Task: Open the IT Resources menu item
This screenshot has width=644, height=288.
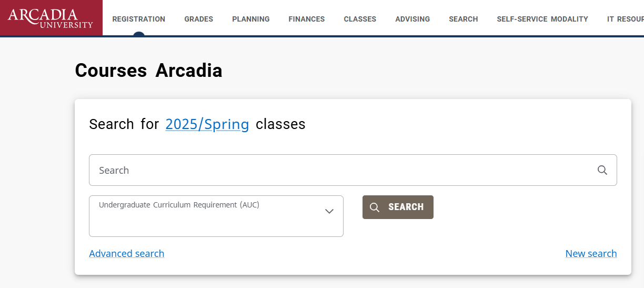Action: tap(626, 19)
